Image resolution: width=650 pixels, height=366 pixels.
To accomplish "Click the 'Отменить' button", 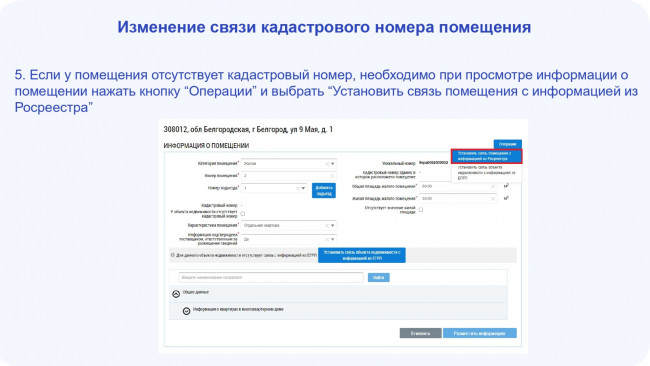I will click(420, 333).
